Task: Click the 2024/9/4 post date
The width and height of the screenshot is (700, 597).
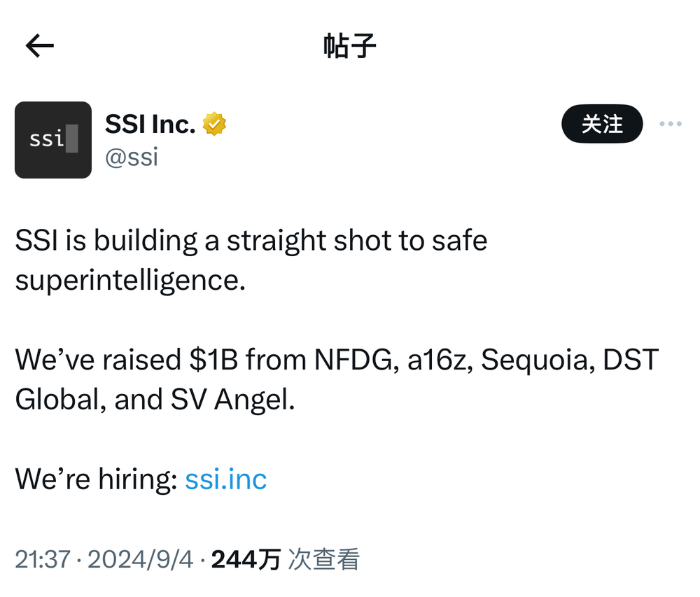Action: click(x=140, y=559)
